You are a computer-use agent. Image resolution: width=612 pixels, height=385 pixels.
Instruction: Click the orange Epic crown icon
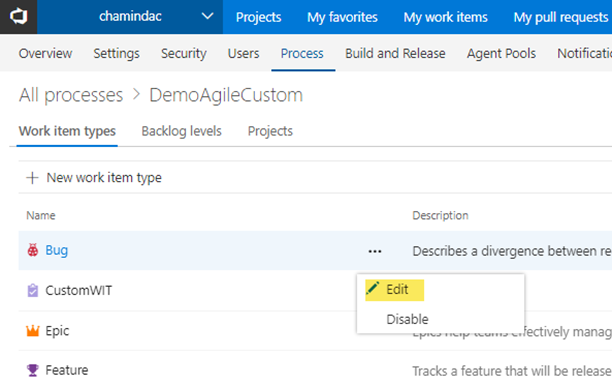coord(33,331)
